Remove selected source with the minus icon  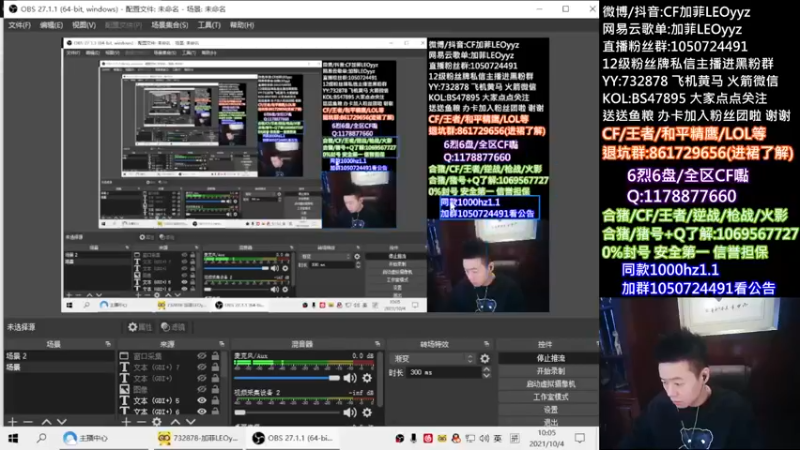[x=141, y=422]
